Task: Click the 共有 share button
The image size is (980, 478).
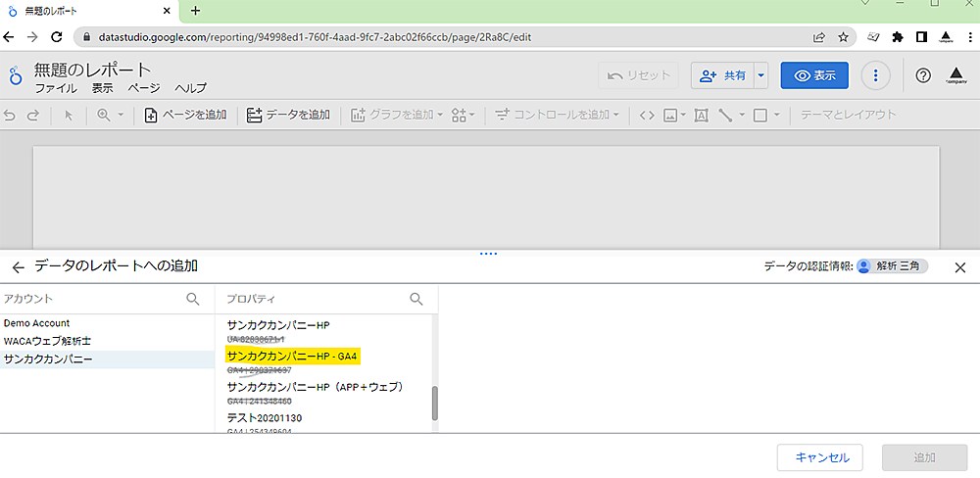Action: click(722, 75)
